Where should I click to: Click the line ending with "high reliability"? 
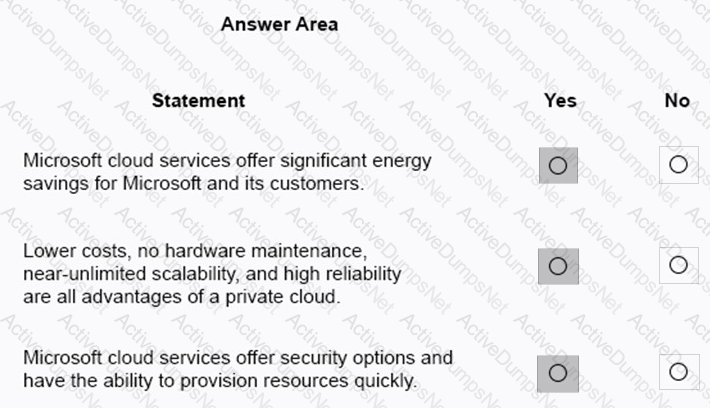click(x=212, y=274)
